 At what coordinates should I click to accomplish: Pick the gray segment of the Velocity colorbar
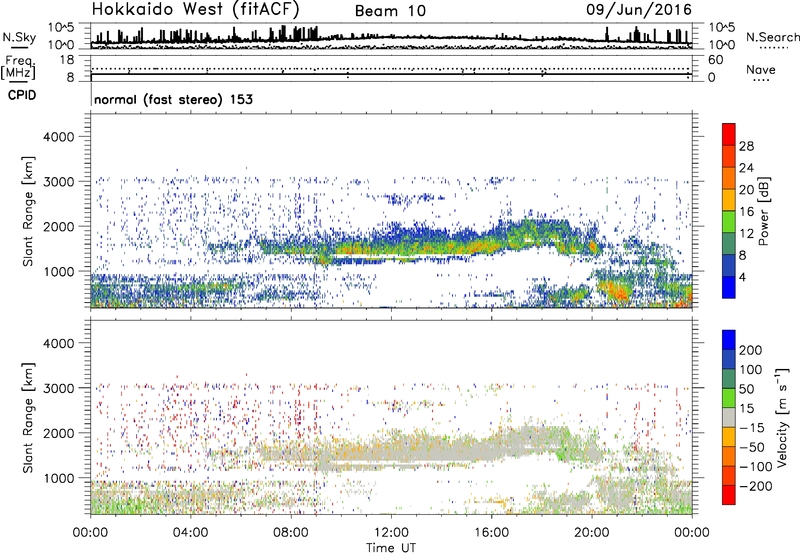pos(729,418)
